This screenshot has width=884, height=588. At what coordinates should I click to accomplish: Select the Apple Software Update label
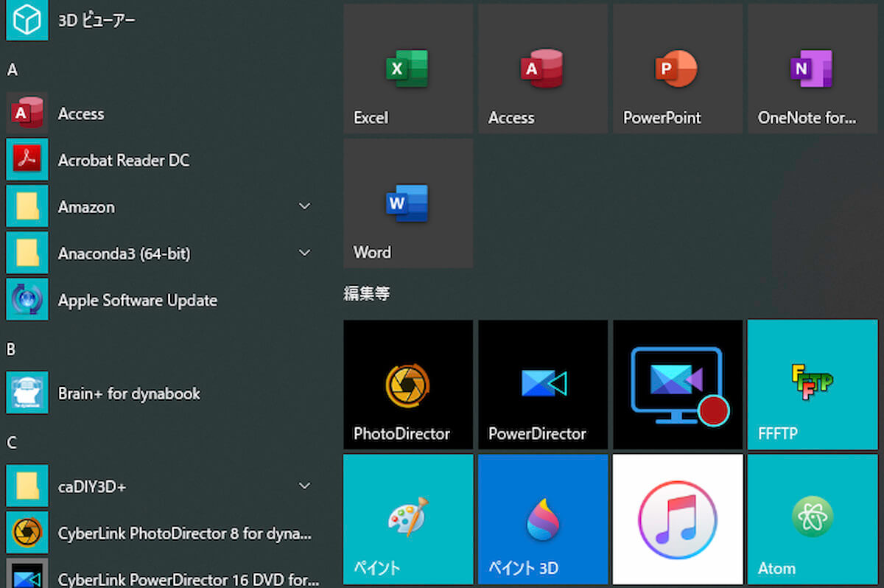138,301
